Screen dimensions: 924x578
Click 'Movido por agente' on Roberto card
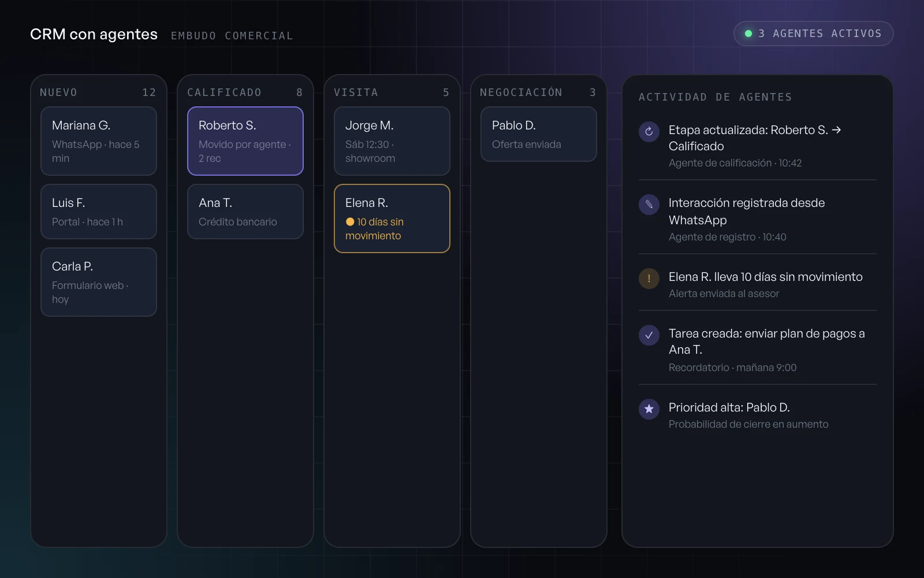coord(243,144)
